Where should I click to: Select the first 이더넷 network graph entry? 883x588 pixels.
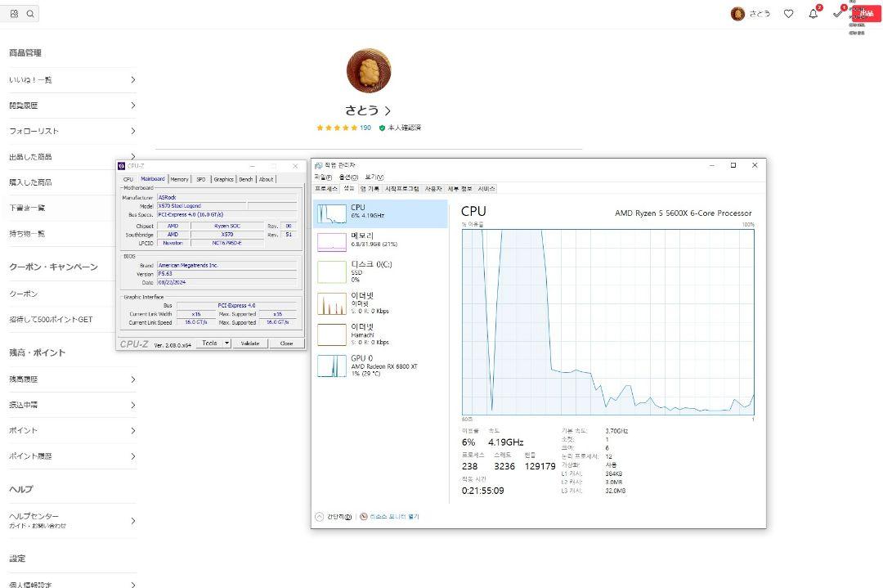click(x=381, y=303)
